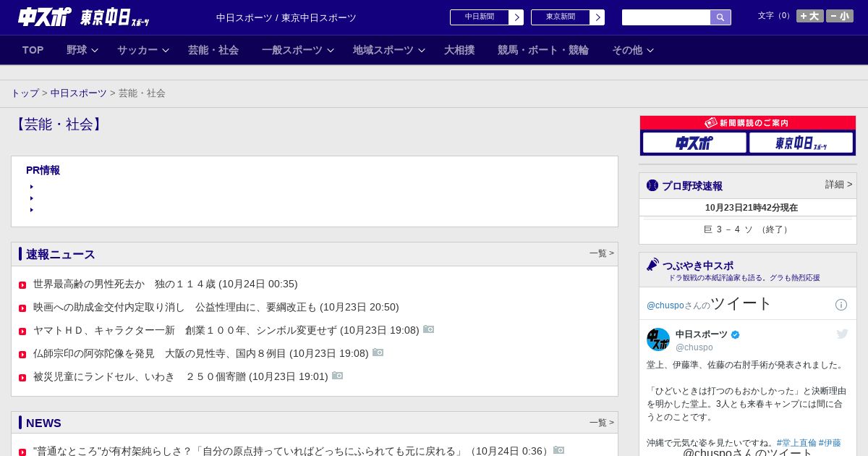Viewport: 868px width, 456px height.
Task: Click camera icon beside 被災児童にランドセル article
Action: tap(337, 376)
